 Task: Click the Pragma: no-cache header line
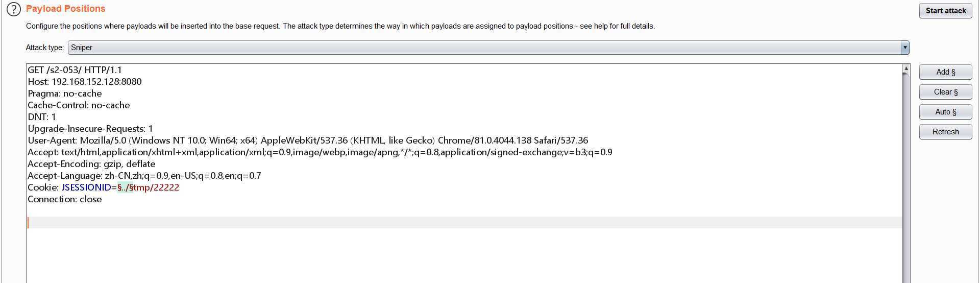[65, 93]
